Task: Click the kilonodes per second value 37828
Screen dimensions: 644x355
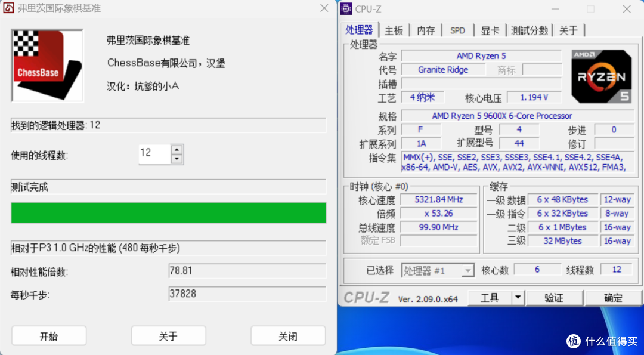Action: click(247, 294)
